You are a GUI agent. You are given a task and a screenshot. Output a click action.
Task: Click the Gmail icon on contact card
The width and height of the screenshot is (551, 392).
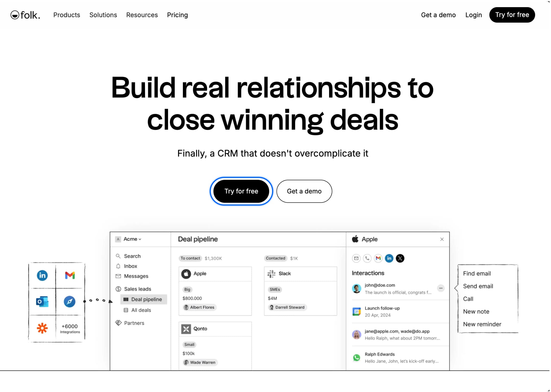coord(378,258)
